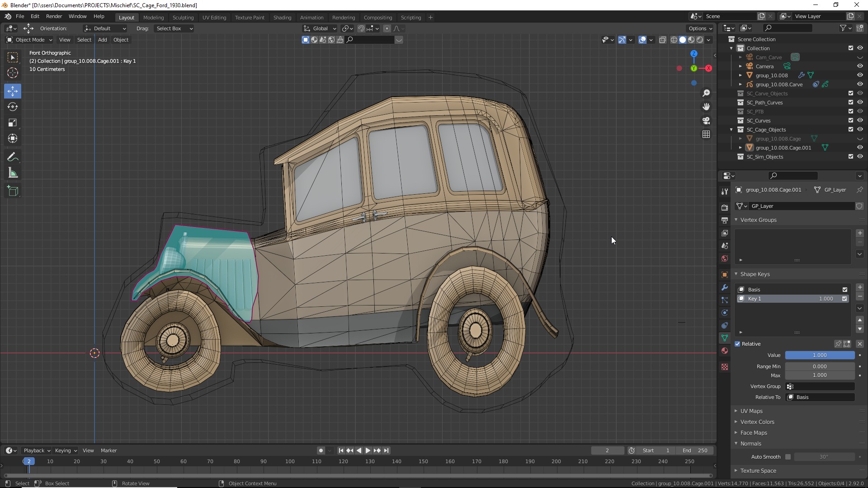This screenshot has width=868, height=488.
Task: Activate the Rotate tool
Action: pos(13,107)
